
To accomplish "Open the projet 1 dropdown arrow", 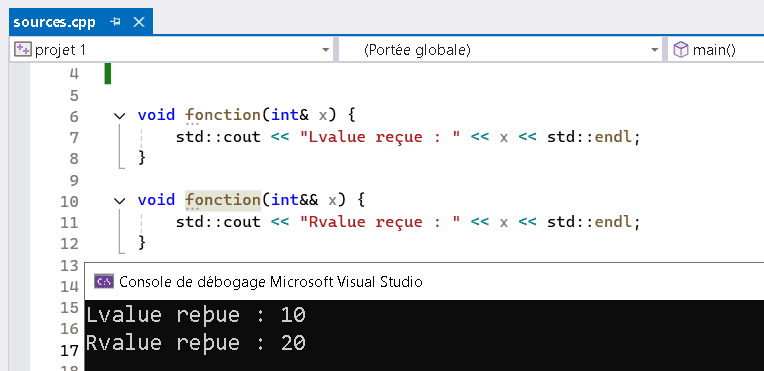I will point(325,50).
